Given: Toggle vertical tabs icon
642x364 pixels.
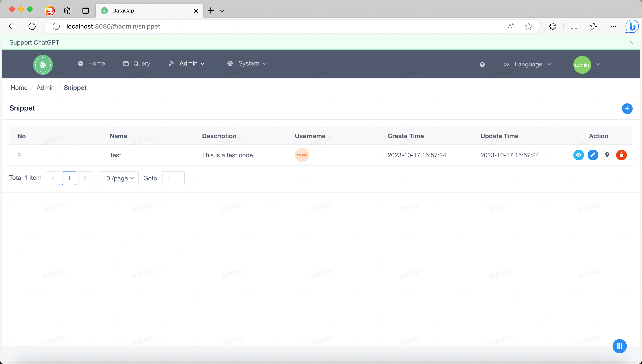Looking at the screenshot, I should point(86,10).
